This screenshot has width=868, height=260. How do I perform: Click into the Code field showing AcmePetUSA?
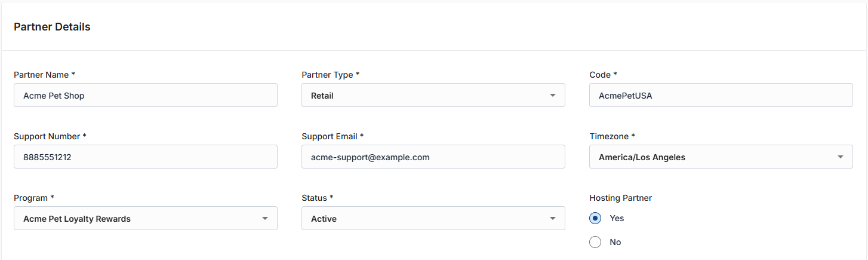pyautogui.click(x=721, y=95)
